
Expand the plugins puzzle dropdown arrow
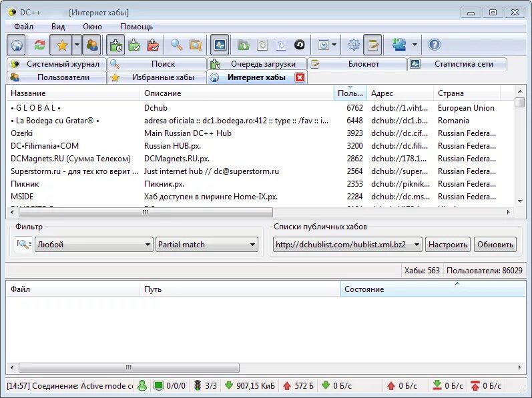coord(415,45)
